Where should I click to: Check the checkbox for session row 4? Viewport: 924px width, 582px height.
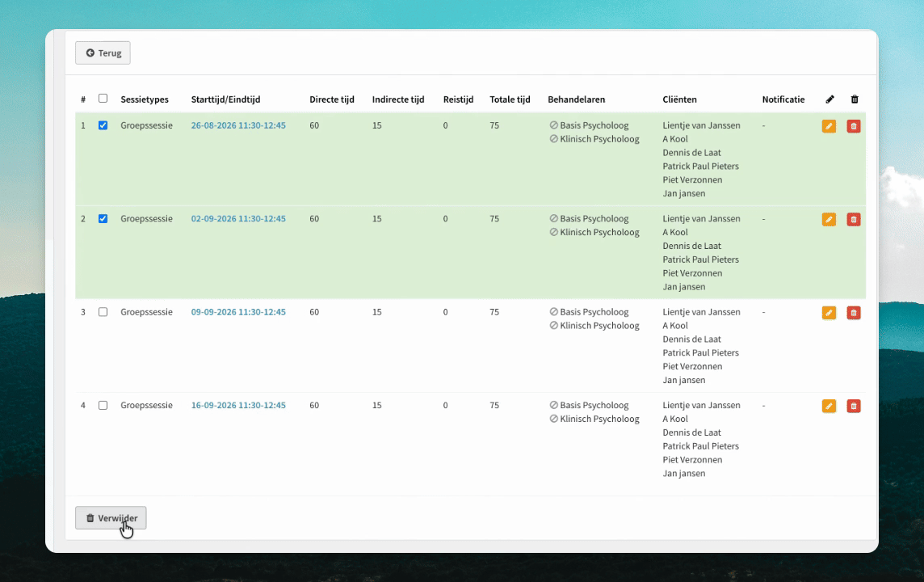tap(103, 406)
